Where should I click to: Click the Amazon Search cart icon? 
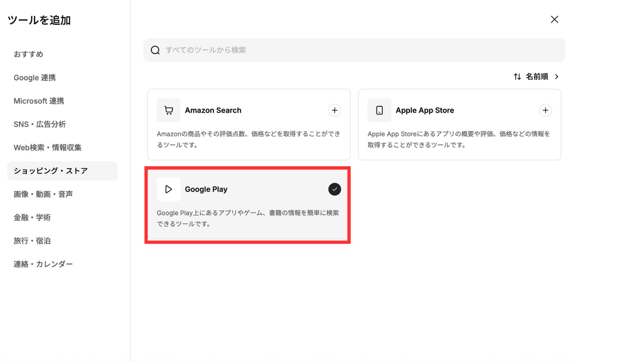pyautogui.click(x=168, y=110)
